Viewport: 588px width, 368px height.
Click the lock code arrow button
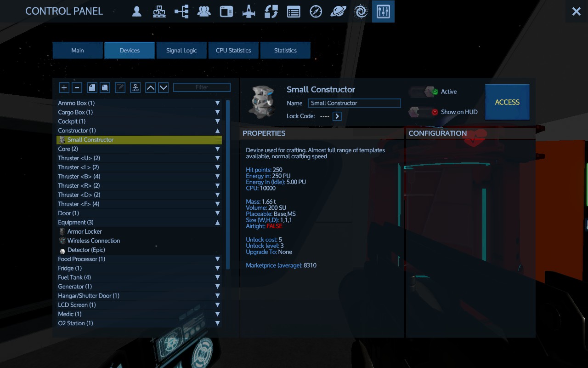(337, 116)
